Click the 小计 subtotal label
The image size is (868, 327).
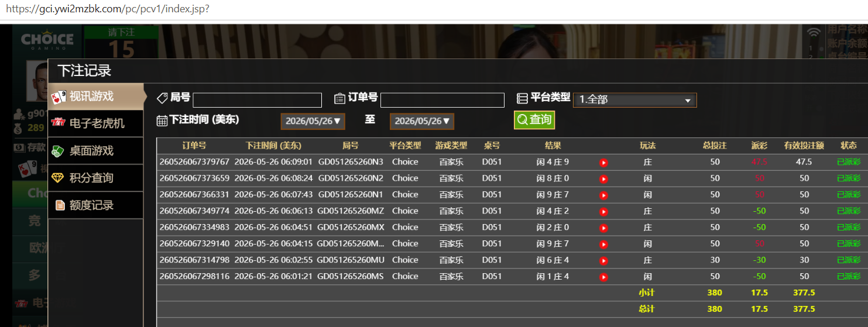pos(647,292)
